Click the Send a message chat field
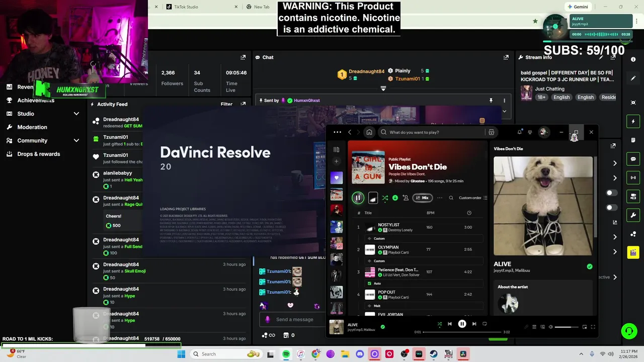 tap(294, 319)
